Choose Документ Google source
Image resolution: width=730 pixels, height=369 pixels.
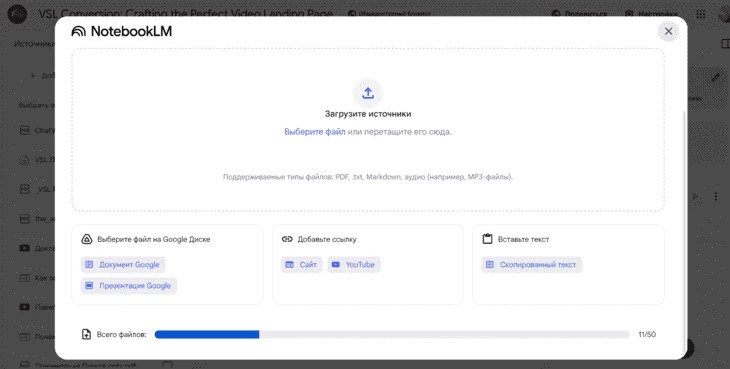click(123, 265)
